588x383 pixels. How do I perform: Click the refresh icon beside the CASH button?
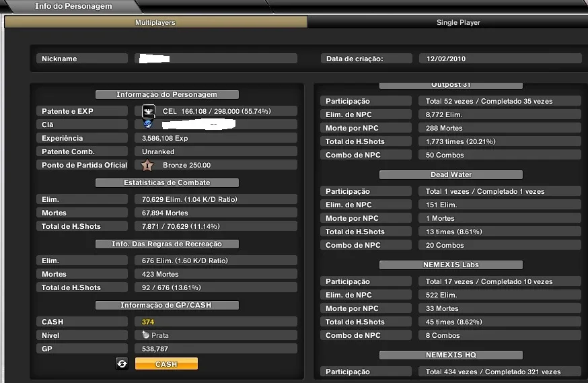pyautogui.click(x=122, y=363)
